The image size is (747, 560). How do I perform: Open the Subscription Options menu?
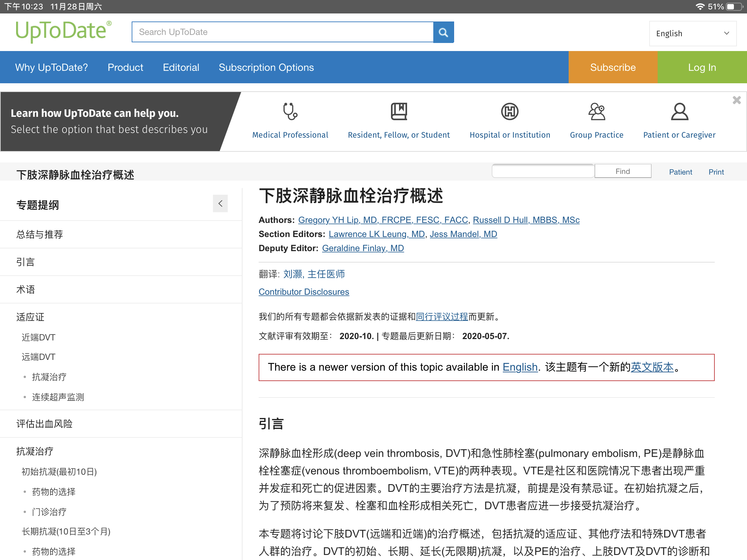266,67
